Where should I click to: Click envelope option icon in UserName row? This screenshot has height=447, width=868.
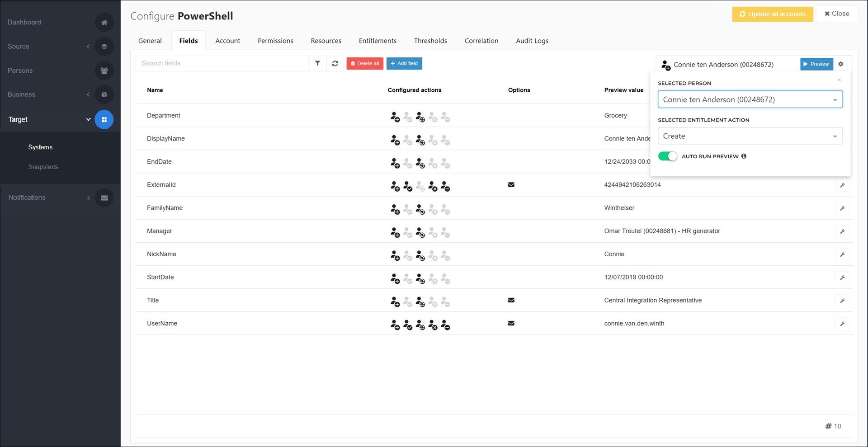pyautogui.click(x=511, y=323)
